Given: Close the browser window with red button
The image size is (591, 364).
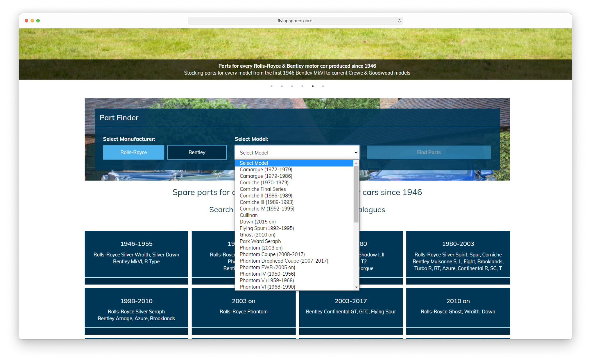Looking at the screenshot, I should click(26, 21).
